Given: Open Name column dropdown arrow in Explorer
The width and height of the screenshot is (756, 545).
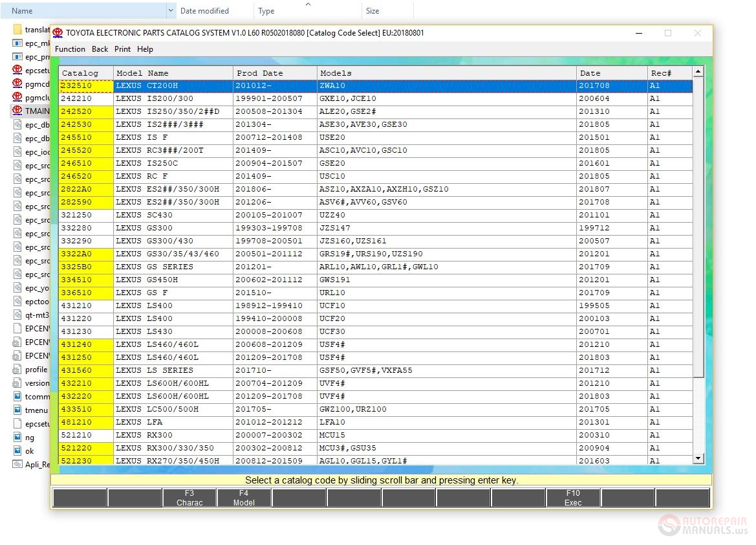Looking at the screenshot, I should pos(171,10).
